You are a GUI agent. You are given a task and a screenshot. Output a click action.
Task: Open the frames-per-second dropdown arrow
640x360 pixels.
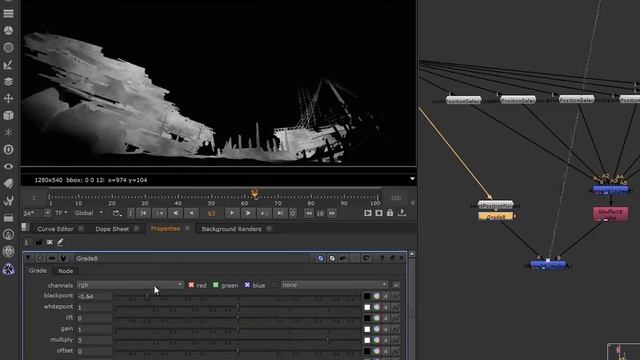(x=47, y=213)
